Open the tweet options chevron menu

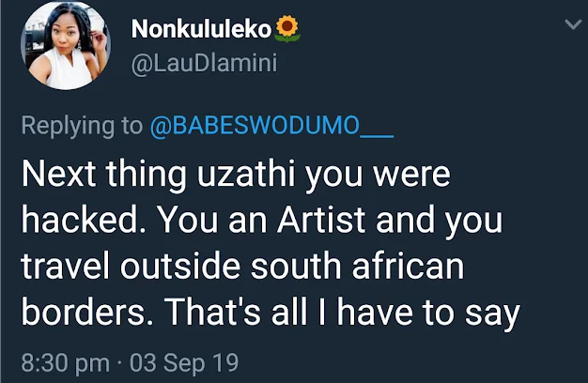(573, 24)
